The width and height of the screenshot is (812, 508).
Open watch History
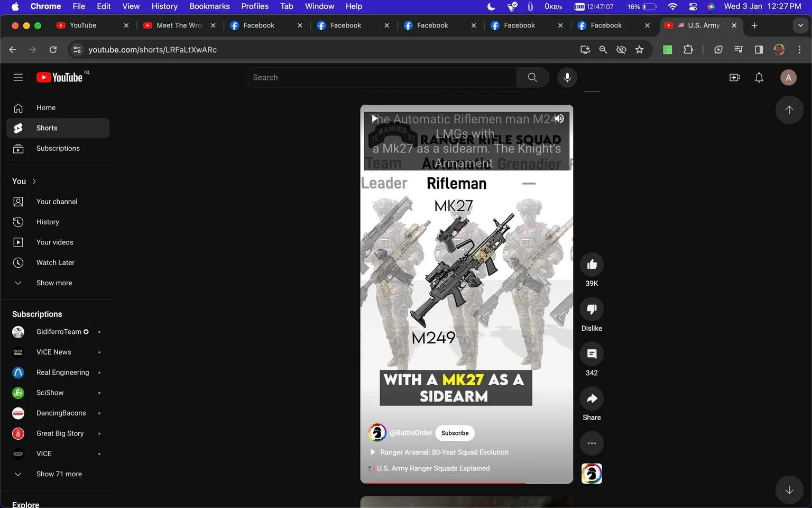point(58,222)
